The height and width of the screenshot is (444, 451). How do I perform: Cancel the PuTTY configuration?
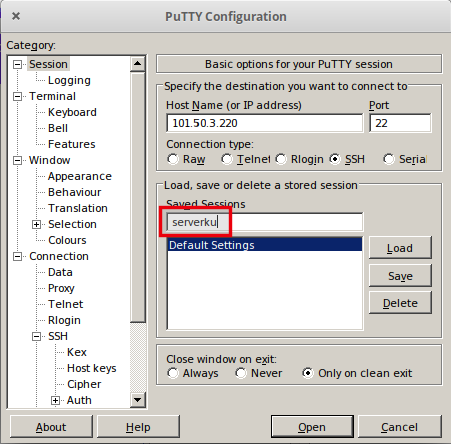[399, 427]
